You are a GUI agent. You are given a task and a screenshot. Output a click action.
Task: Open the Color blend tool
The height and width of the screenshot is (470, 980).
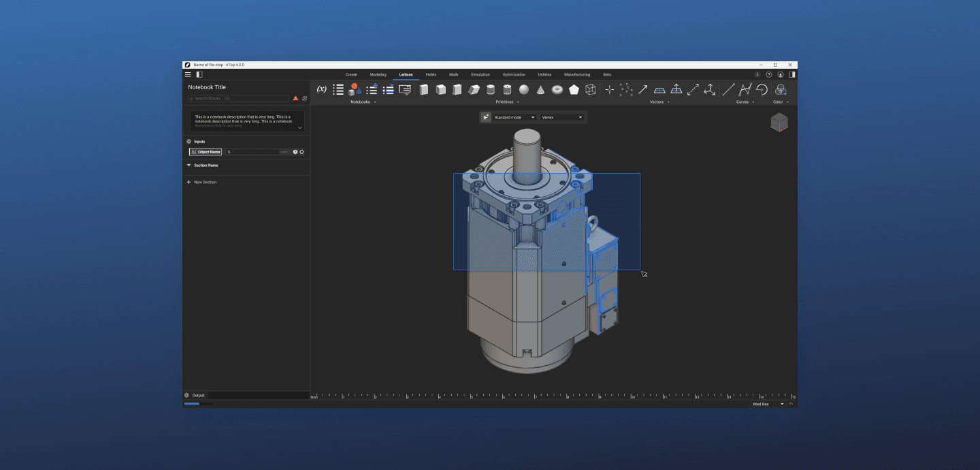[x=781, y=89]
